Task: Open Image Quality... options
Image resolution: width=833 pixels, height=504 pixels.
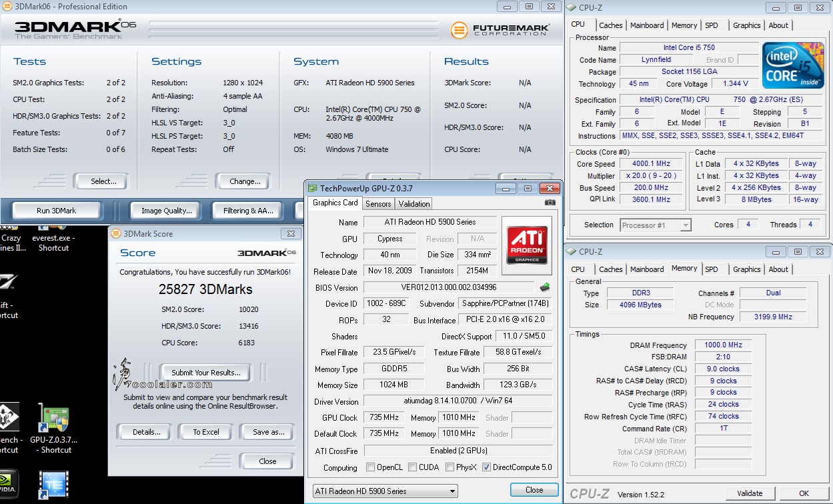Action: pyautogui.click(x=166, y=211)
